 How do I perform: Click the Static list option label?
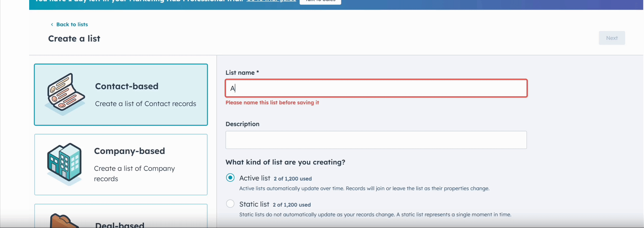pyautogui.click(x=254, y=204)
